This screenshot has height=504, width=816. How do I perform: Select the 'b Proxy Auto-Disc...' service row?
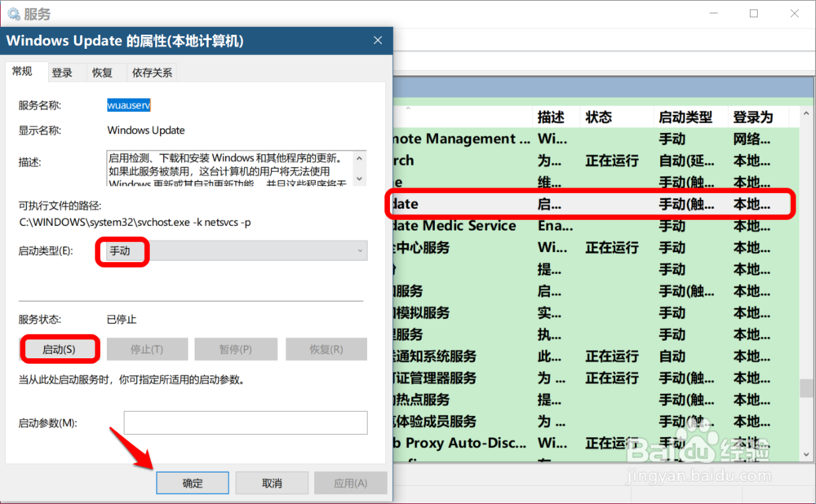click(596, 443)
